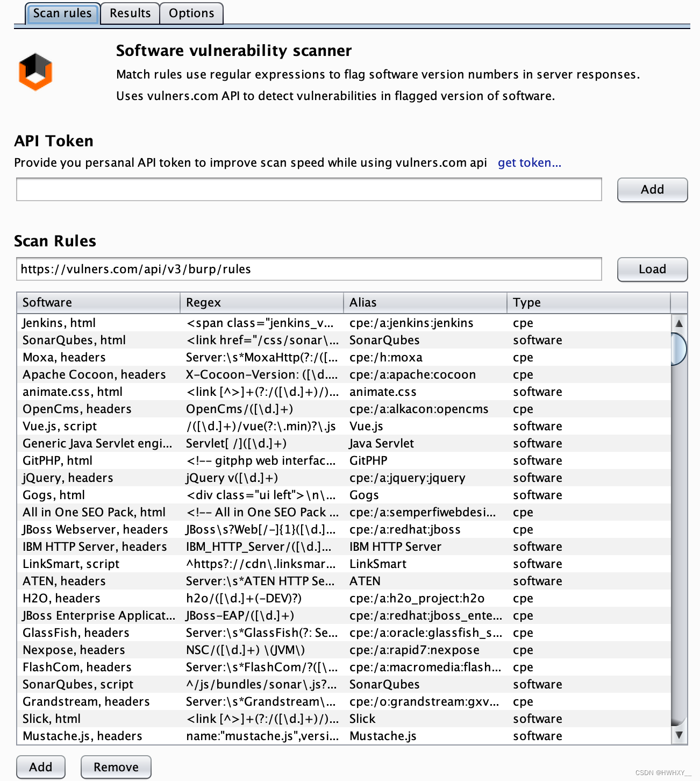The height and width of the screenshot is (781, 700).
Task: Select the 'H2O, headers' row
Action: 344,598
